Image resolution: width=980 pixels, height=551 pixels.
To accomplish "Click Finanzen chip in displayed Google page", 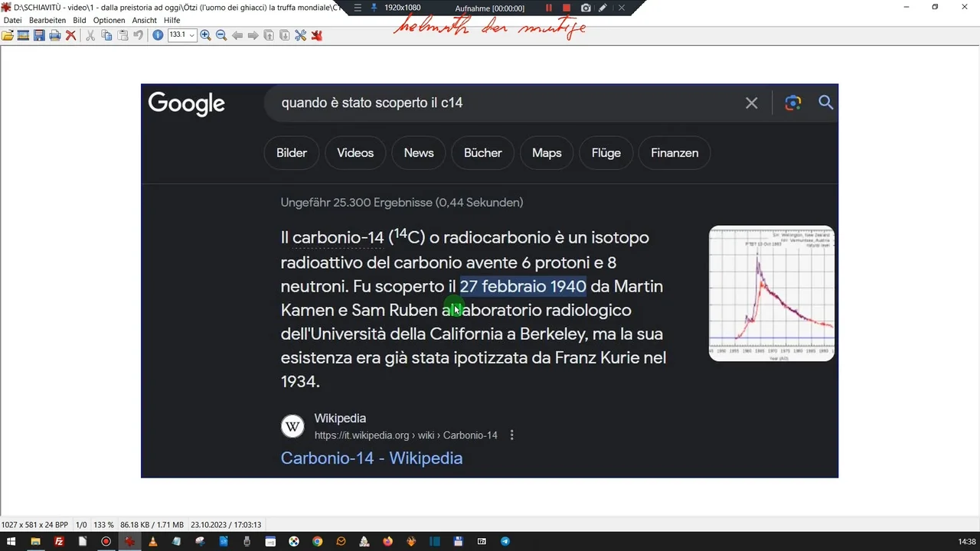I will 675,153.
